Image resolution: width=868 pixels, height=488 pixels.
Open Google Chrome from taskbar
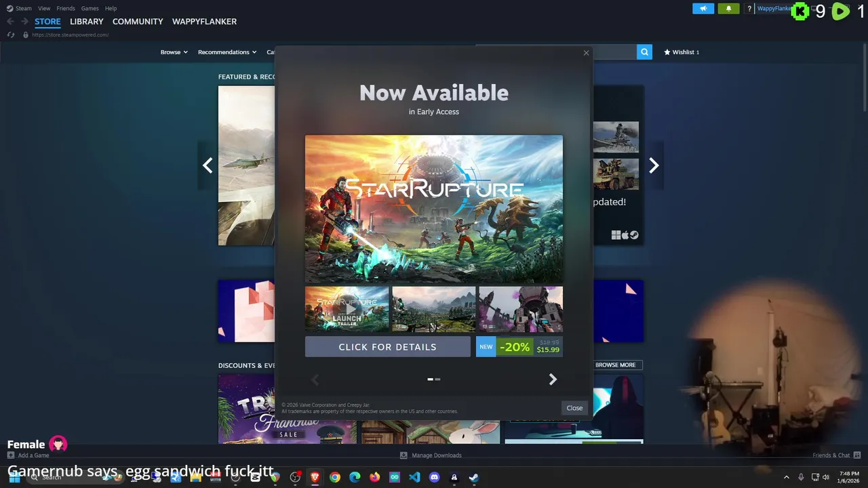335,477
